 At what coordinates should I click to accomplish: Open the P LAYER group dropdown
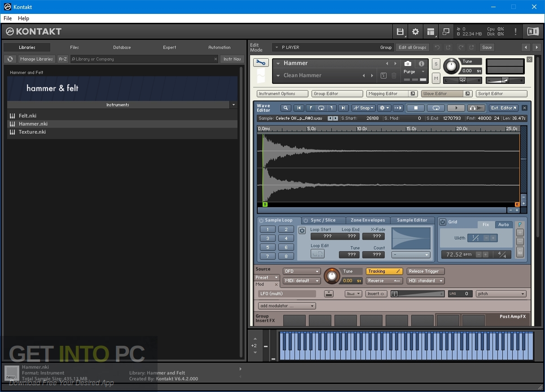(x=333, y=47)
